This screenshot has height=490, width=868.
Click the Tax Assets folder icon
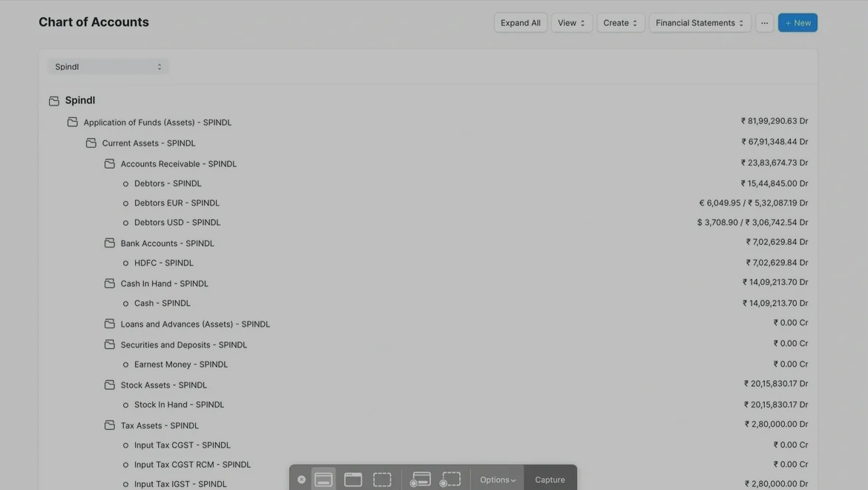click(110, 425)
